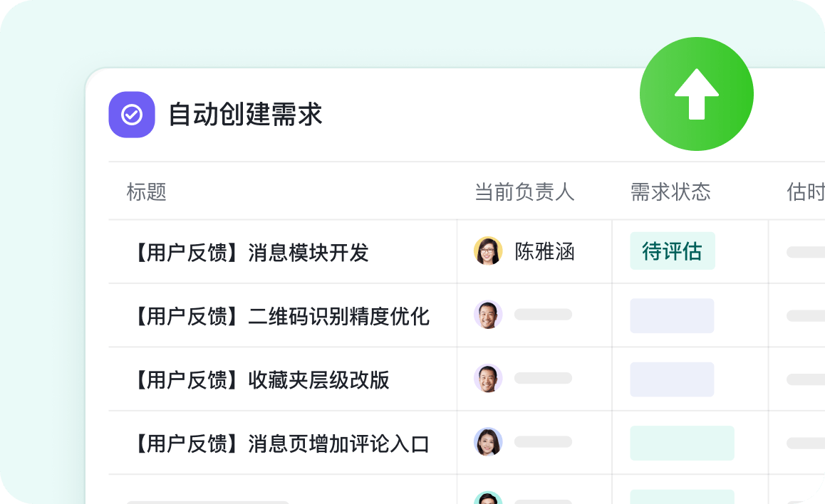
Task: Click the partially visible bottom row avatar
Action: click(488, 498)
